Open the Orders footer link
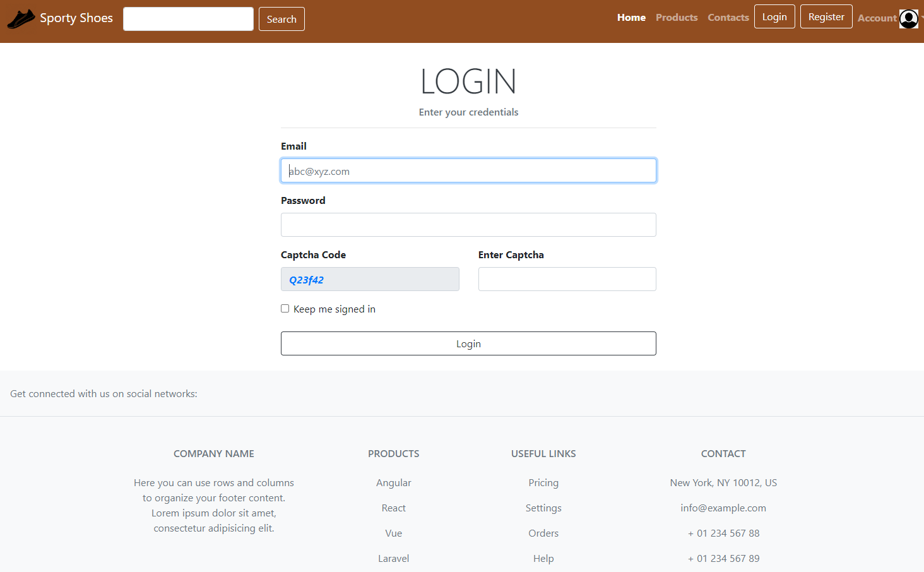Viewport: 924px width, 572px height. tap(543, 533)
